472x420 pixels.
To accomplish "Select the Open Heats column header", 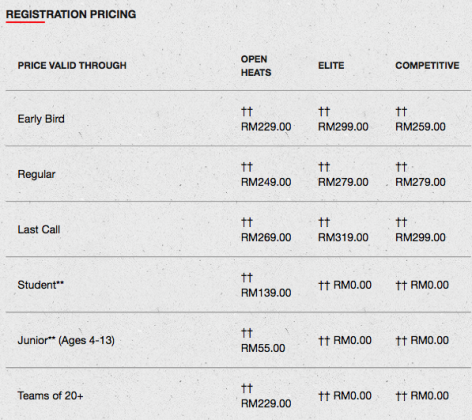I will [256, 66].
